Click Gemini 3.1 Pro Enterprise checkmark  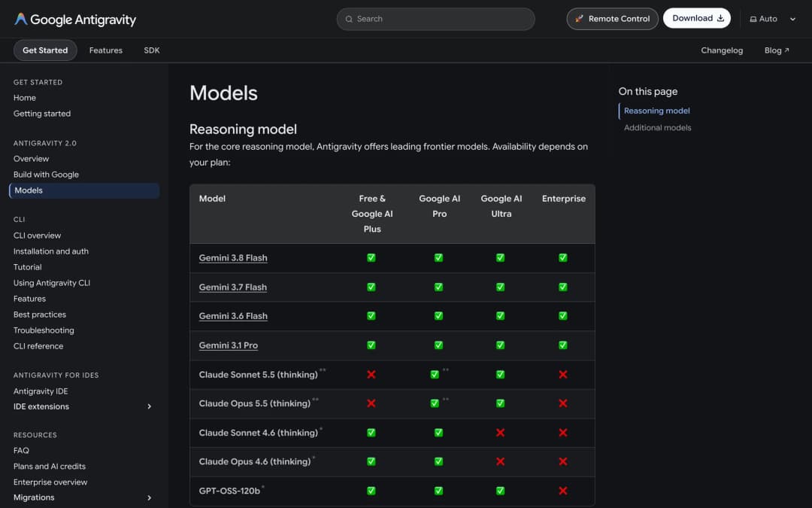[563, 345]
